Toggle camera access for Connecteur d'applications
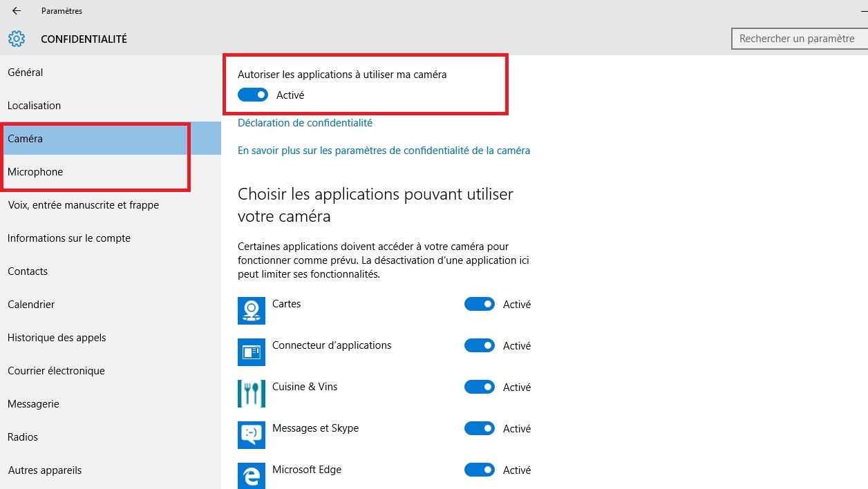 (x=480, y=345)
